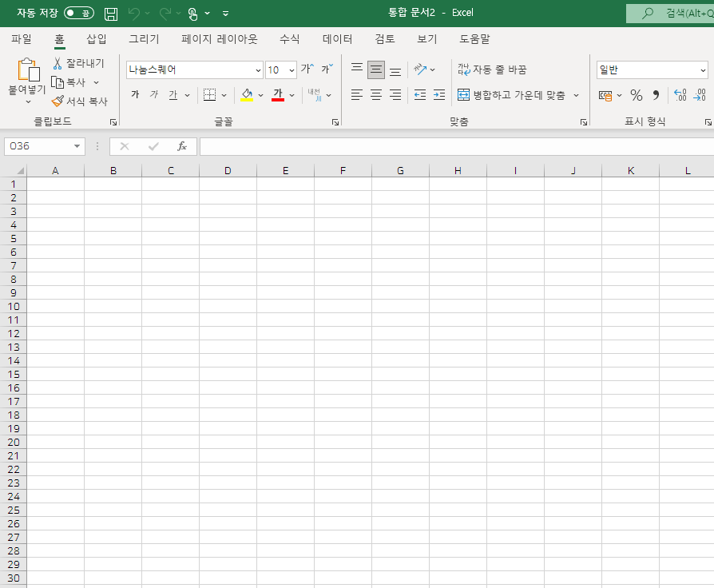
Task: Click the Decrease Decimal icon
Action: (x=700, y=95)
